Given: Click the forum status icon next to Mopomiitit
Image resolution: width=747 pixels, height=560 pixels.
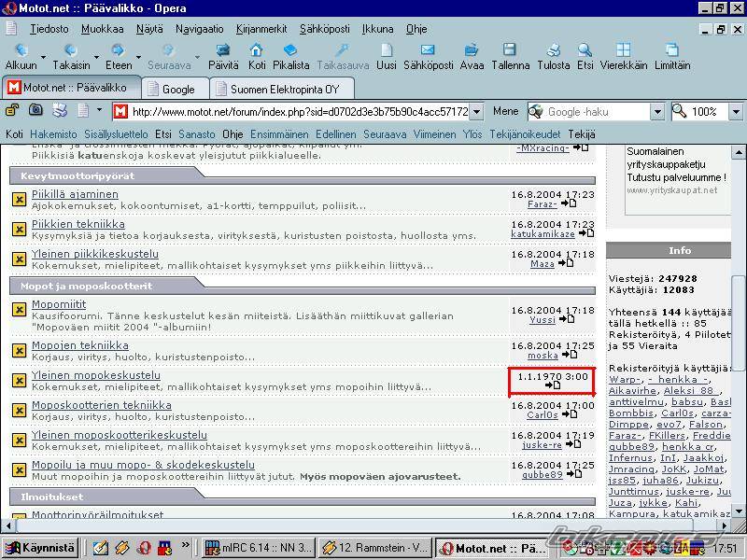Looking at the screenshot, I should click(x=19, y=310).
